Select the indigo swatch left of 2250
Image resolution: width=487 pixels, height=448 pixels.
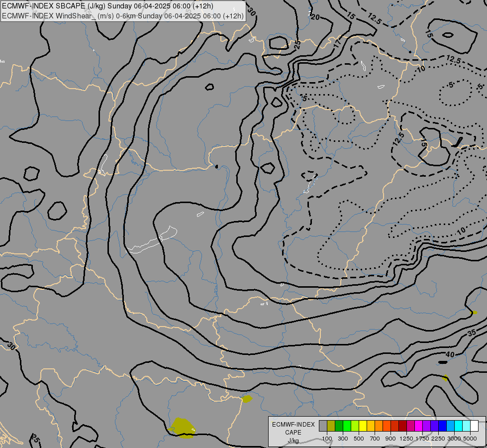(434, 426)
